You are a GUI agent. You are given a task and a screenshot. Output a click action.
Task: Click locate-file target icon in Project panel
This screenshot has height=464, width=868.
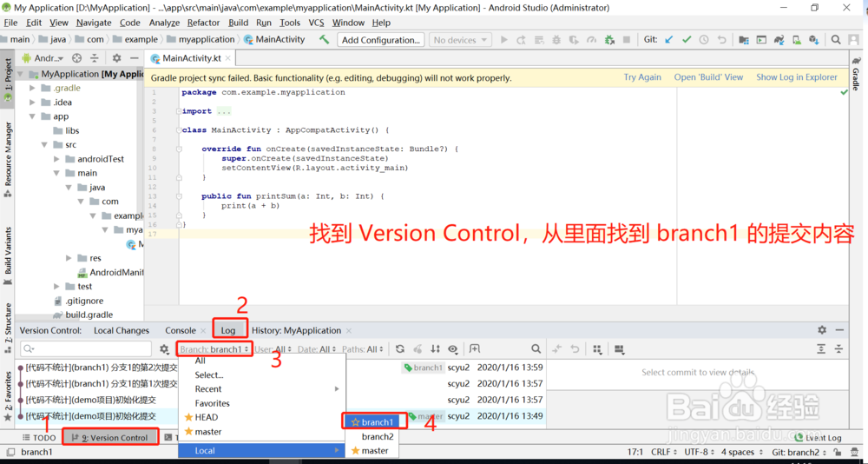77,58
